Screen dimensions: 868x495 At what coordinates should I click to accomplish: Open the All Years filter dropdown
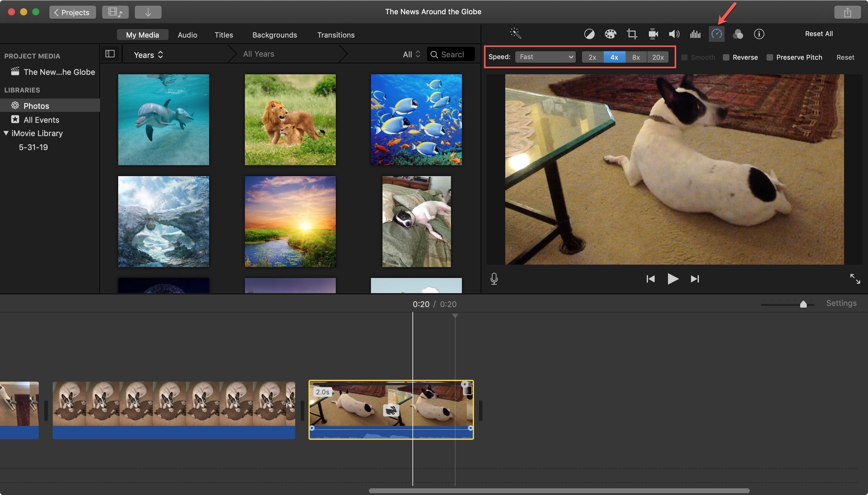(x=258, y=54)
